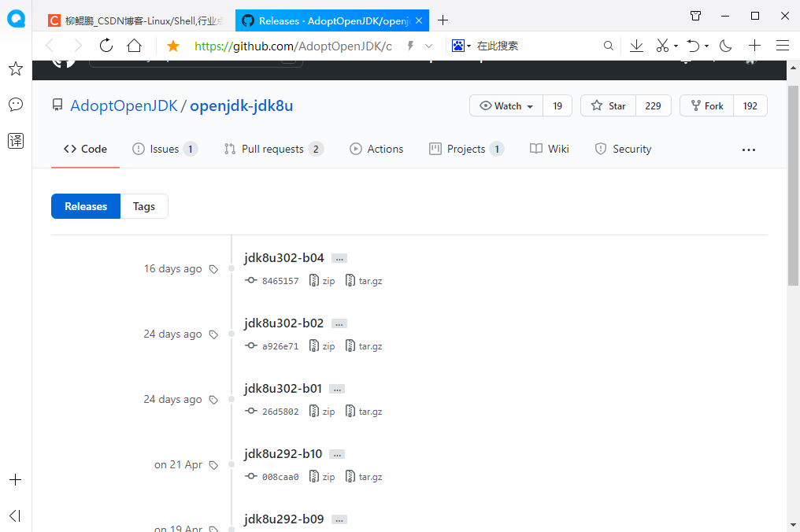
Task: Toggle night mode with the moon icon
Action: (725, 46)
